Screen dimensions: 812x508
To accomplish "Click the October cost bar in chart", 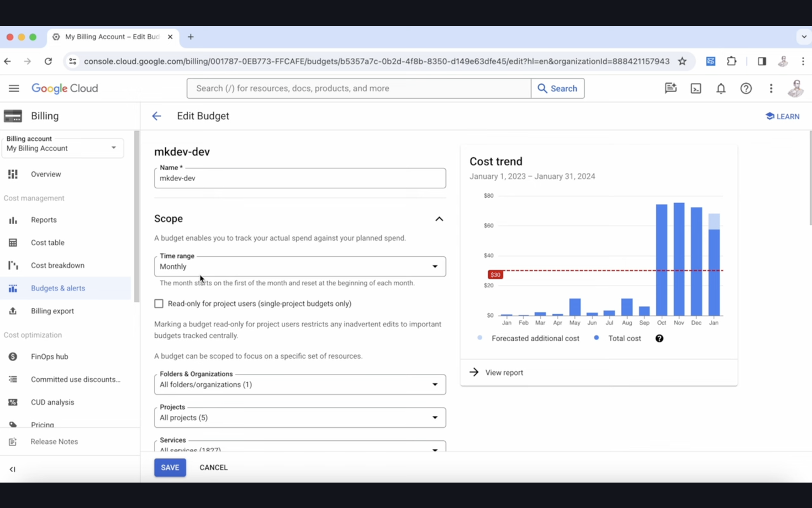I will (x=662, y=260).
